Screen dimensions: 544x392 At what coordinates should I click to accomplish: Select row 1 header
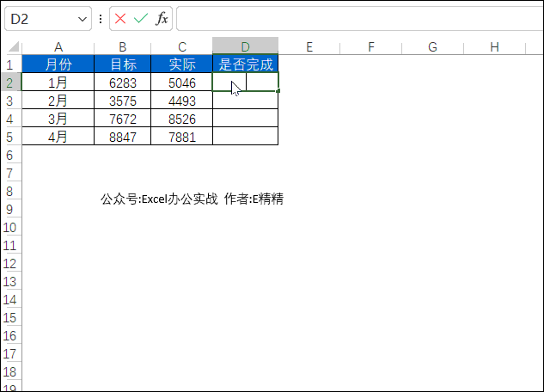click(9, 64)
